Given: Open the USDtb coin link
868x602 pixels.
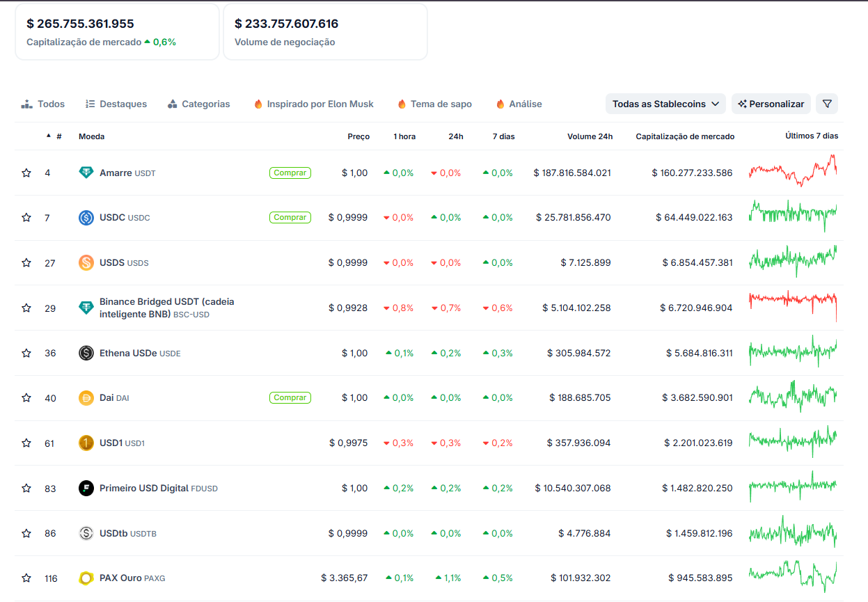Looking at the screenshot, I should (x=128, y=533).
